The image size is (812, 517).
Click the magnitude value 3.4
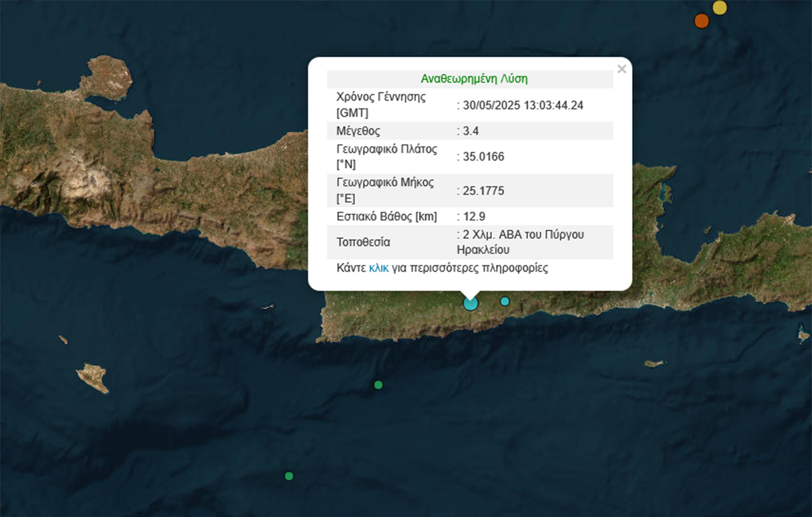pos(471,131)
